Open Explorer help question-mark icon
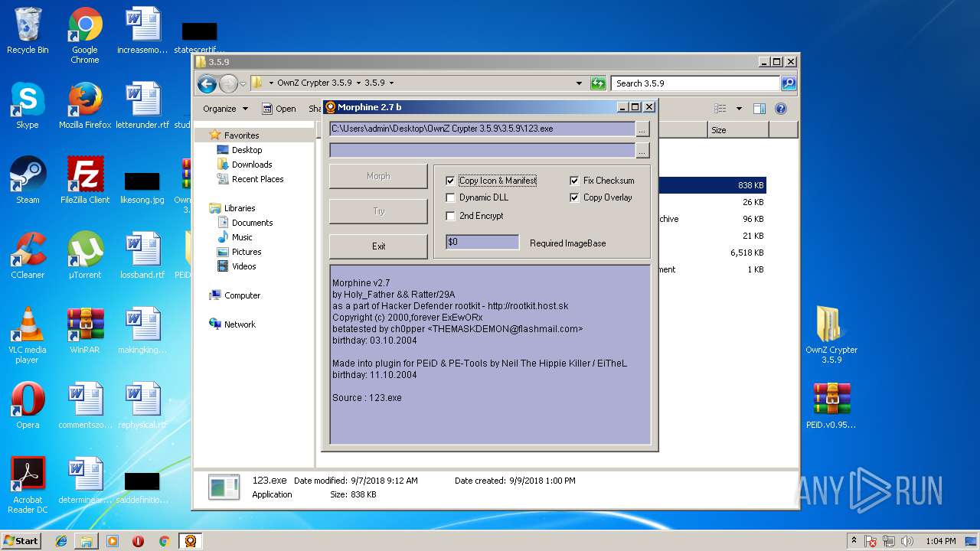 point(781,109)
